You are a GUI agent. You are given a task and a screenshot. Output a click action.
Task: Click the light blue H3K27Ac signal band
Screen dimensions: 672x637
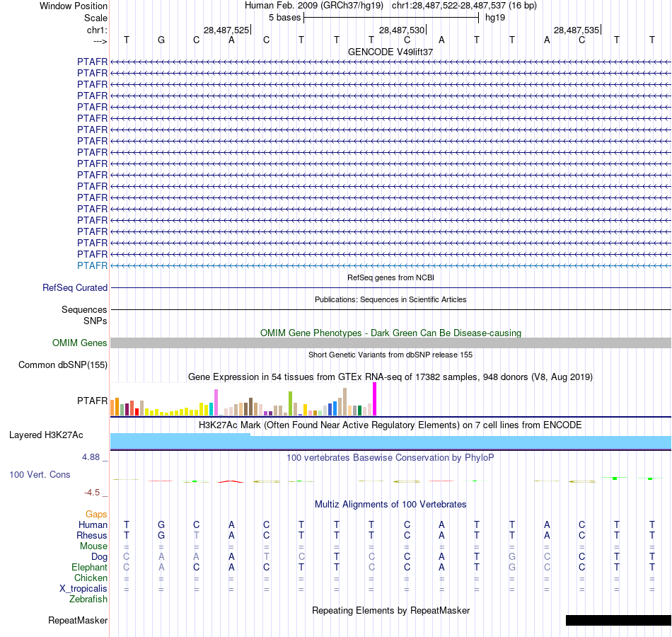[x=390, y=442]
